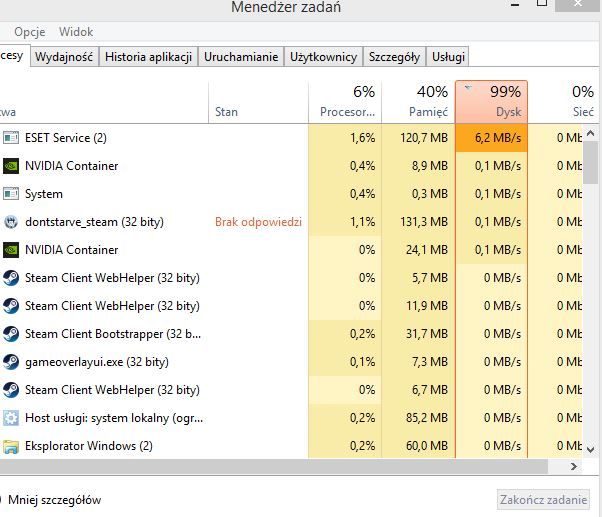Click the Eksplorator Windows folder icon
This screenshot has height=517, width=602.
[11, 446]
